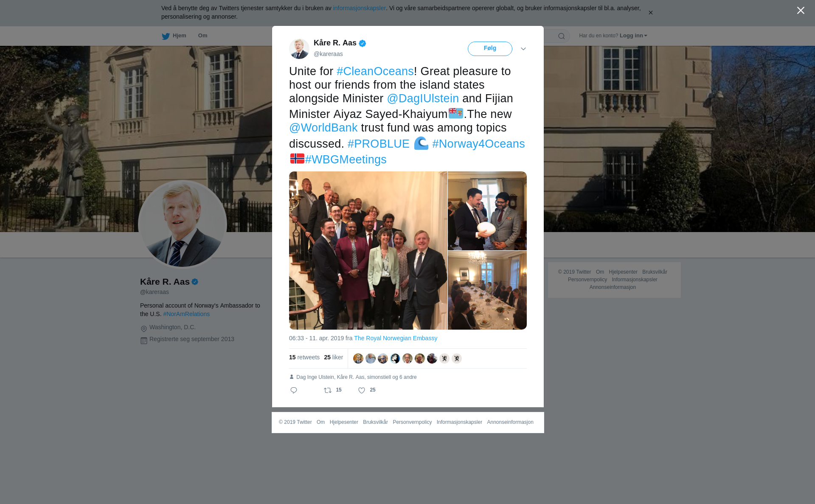View the large group photo

368,250
